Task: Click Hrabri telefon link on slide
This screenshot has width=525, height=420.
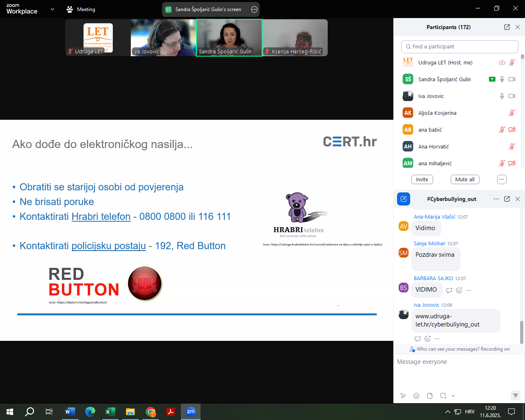Action: pos(101,217)
